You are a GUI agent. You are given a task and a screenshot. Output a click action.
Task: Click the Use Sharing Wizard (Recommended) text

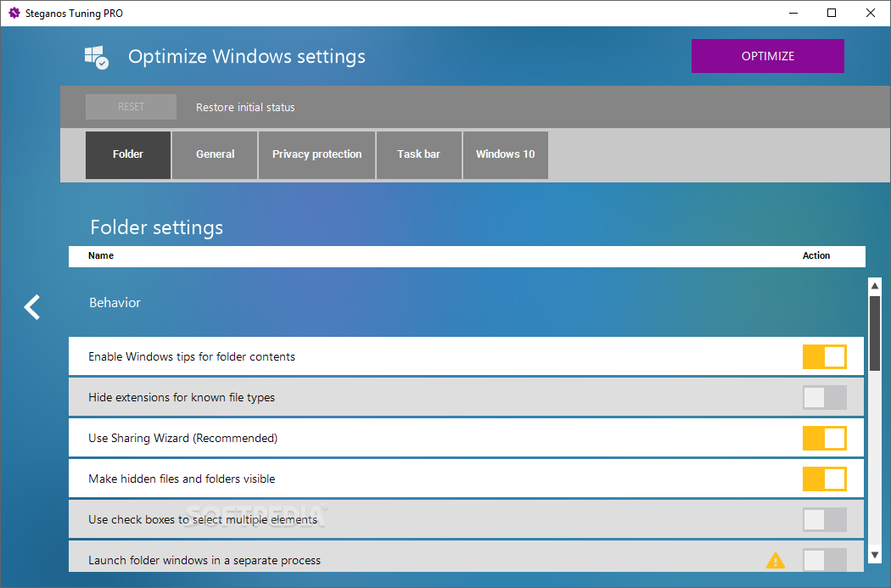click(x=183, y=439)
